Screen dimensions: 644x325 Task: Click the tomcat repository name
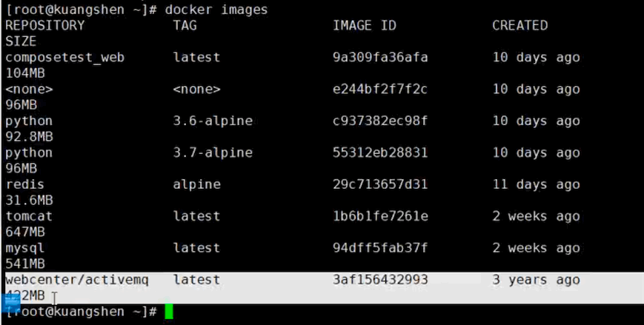pos(29,216)
